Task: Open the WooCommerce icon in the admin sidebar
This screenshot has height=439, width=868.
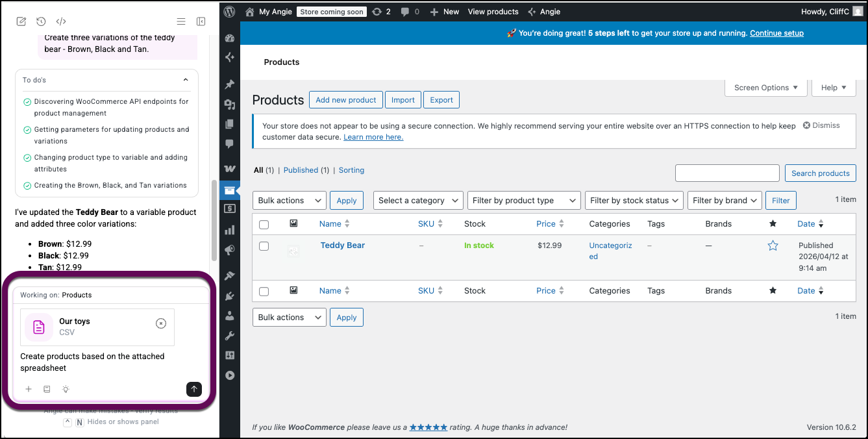Action: 229,169
